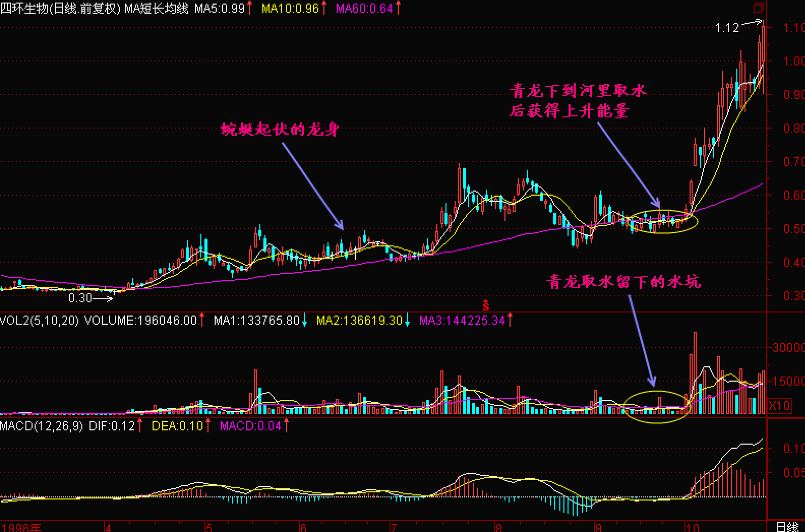Click the X10 volume scale box

pos(779,406)
